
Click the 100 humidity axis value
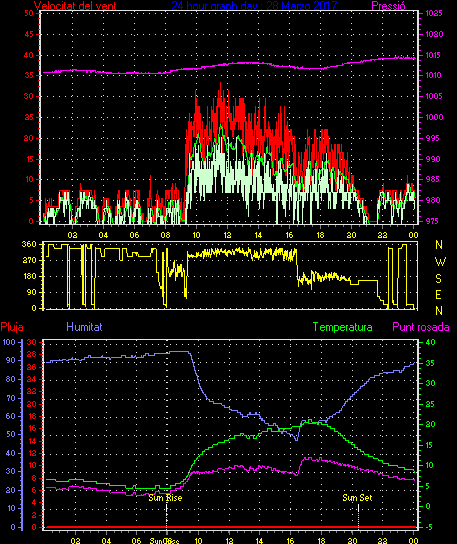click(x=9, y=342)
